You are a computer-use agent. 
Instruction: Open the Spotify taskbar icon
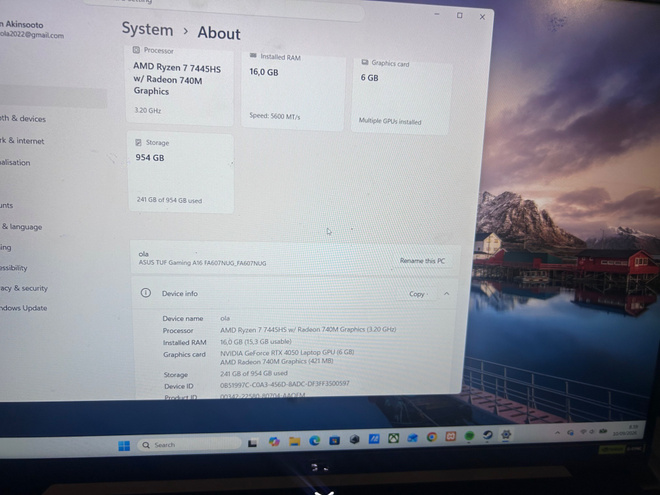tap(469, 436)
